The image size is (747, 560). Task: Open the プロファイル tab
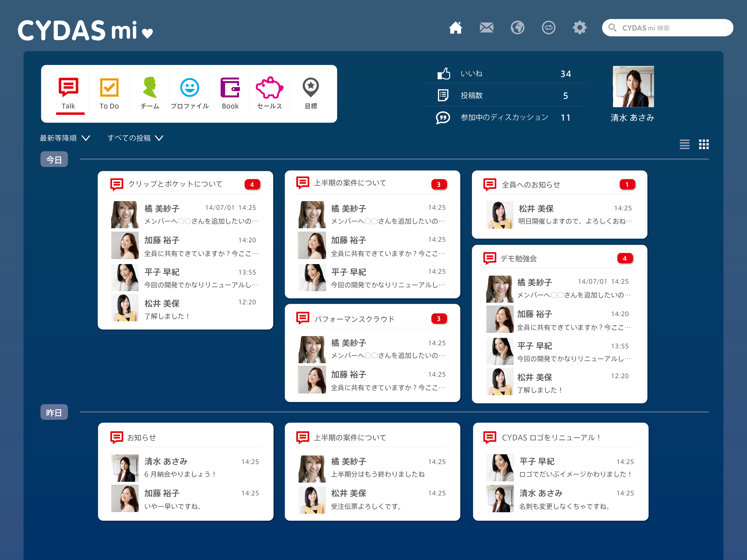(189, 94)
